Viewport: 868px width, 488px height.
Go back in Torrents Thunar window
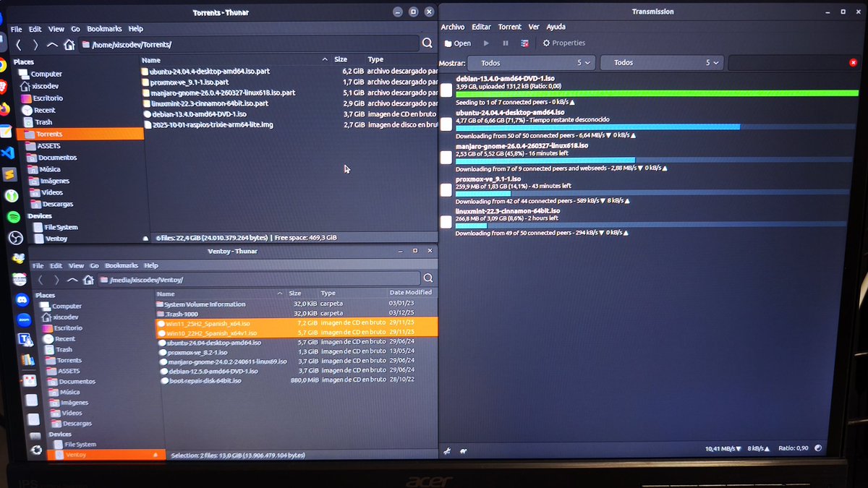tap(19, 45)
